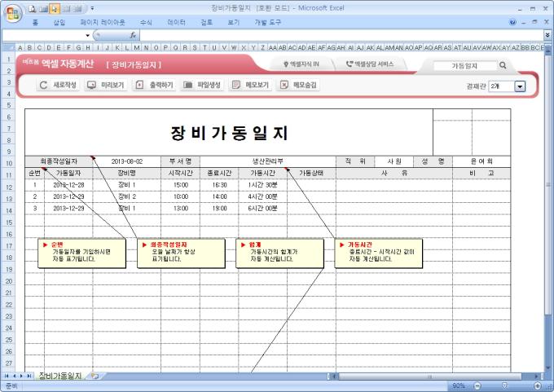Click the 새로작성 refresh button
The height and width of the screenshot is (392, 554).
tap(58, 85)
